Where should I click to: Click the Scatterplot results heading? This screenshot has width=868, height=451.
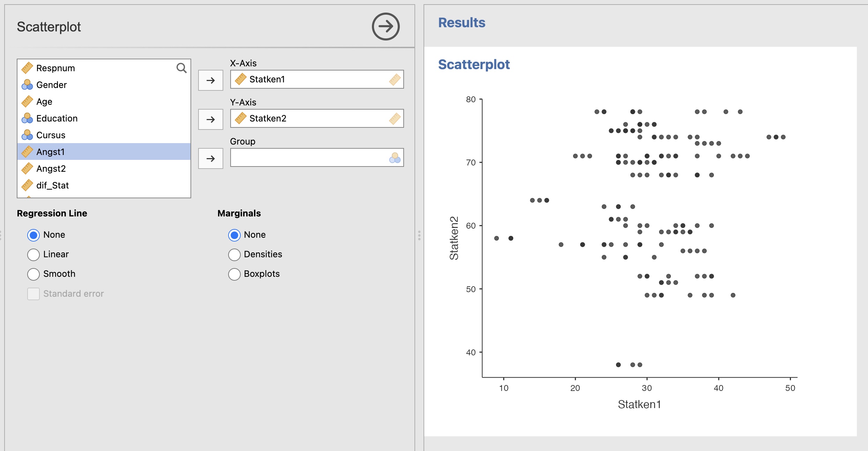(x=474, y=65)
